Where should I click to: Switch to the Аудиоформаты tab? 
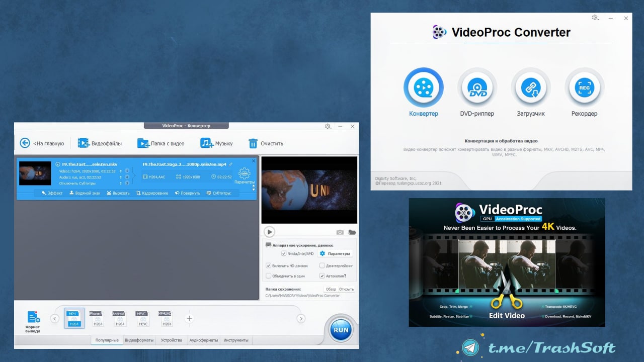tap(204, 340)
